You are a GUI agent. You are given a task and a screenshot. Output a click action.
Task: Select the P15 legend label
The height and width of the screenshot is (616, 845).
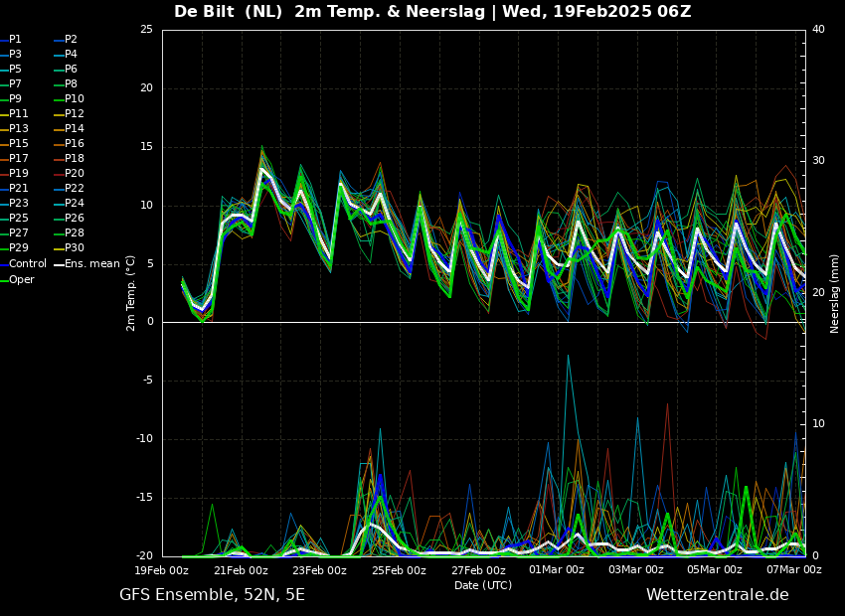18,144
